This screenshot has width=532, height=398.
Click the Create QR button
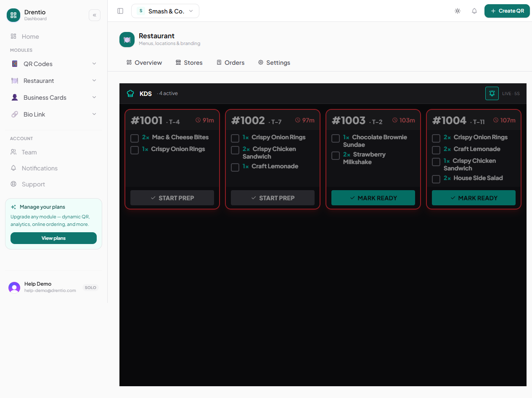pos(507,11)
